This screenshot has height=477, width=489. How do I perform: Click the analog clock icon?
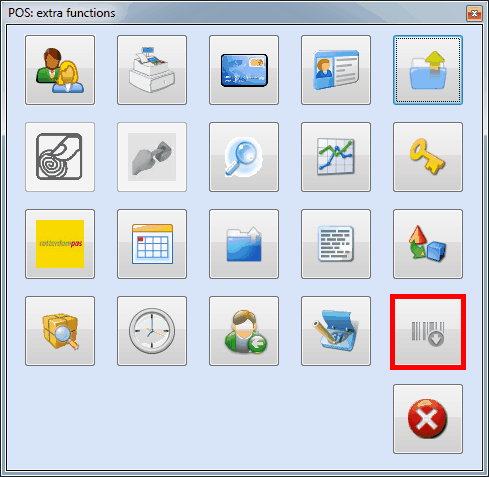[x=152, y=331]
